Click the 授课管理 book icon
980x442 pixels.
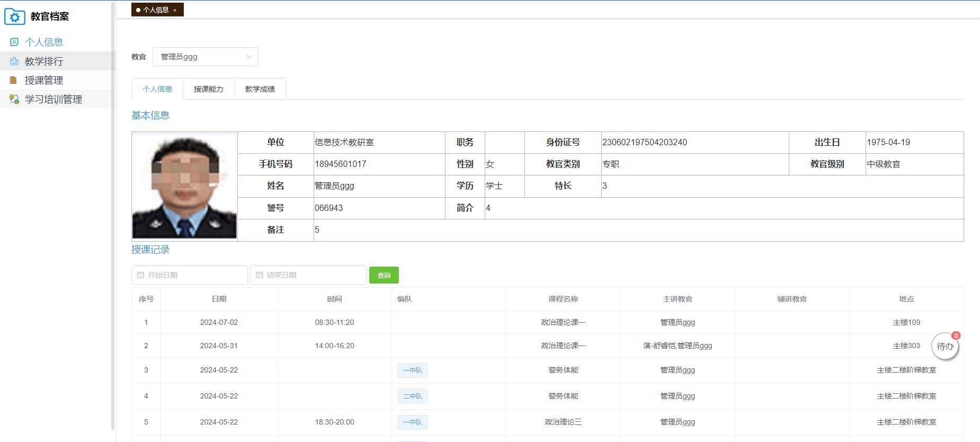[x=14, y=80]
